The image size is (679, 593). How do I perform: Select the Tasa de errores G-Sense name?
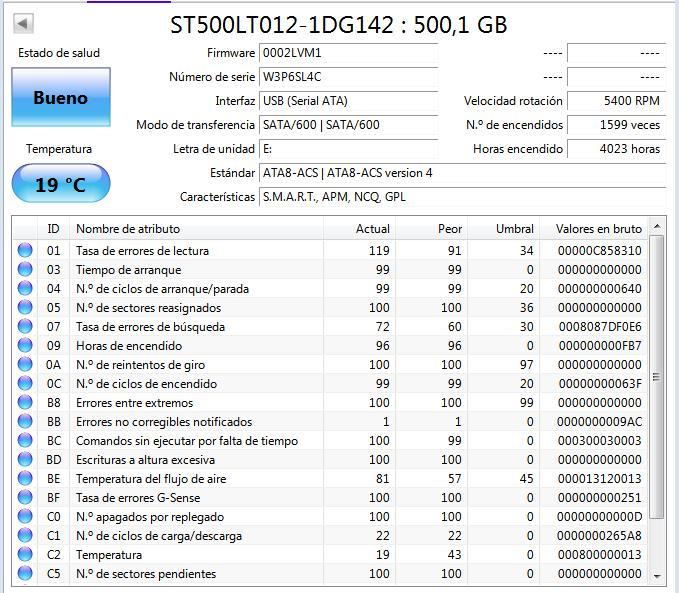[x=138, y=498]
